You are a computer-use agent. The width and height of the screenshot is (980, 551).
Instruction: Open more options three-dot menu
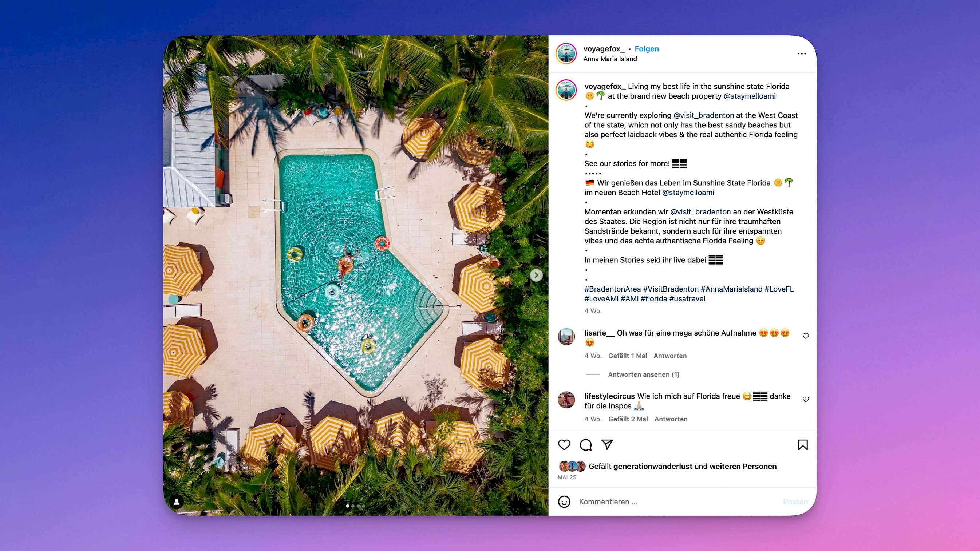(802, 53)
